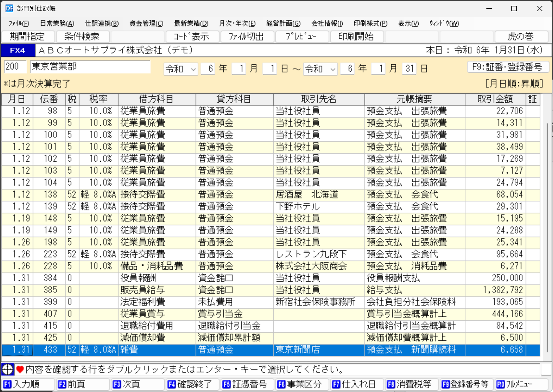
Task: Click the FX4 icon in the title bar
Action: coord(9,8)
